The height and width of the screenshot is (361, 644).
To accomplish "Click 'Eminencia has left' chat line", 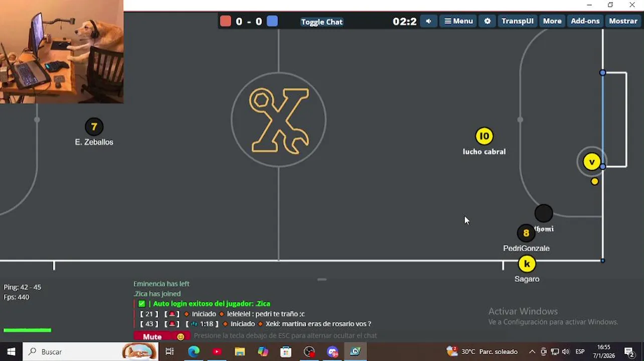I will point(161,284).
